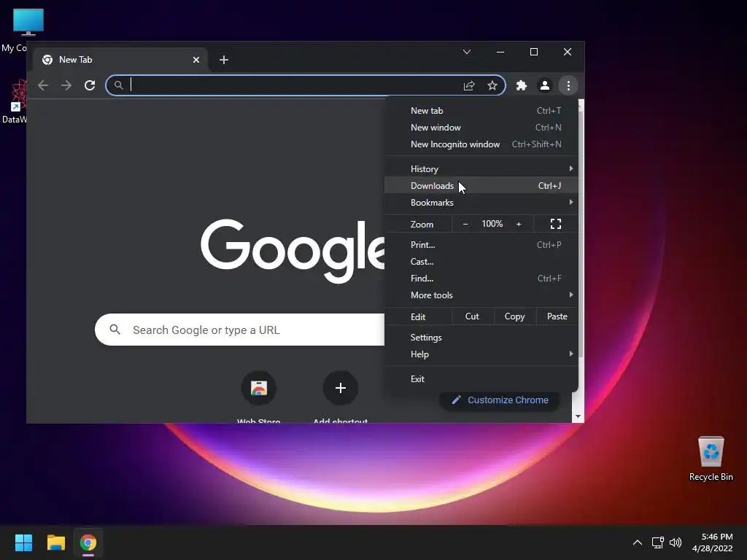Click the Google search box
Screen dimensions: 747x560
pos(239,330)
